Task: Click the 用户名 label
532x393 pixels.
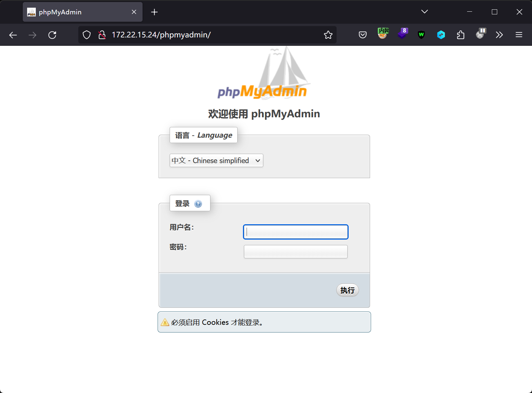Action: tap(182, 227)
